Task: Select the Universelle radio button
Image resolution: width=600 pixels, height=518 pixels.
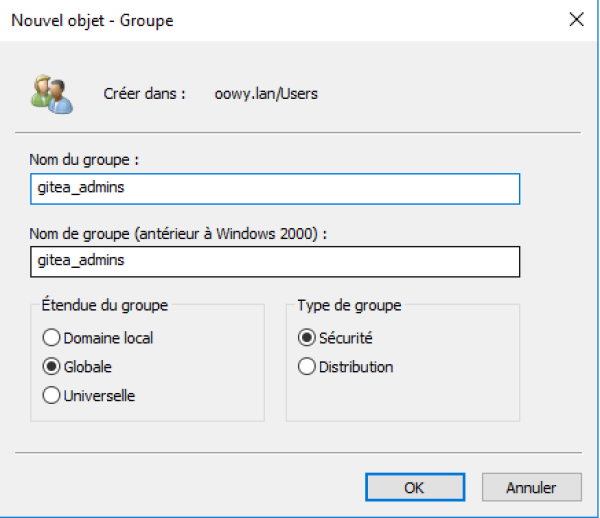Action: [50, 396]
